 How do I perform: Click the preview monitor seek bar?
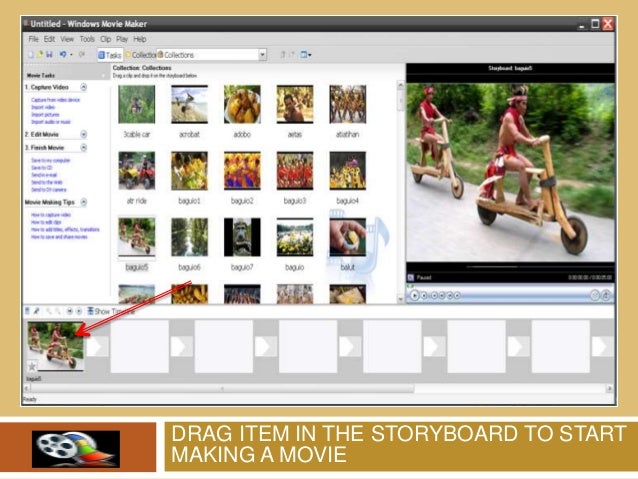tap(510, 287)
